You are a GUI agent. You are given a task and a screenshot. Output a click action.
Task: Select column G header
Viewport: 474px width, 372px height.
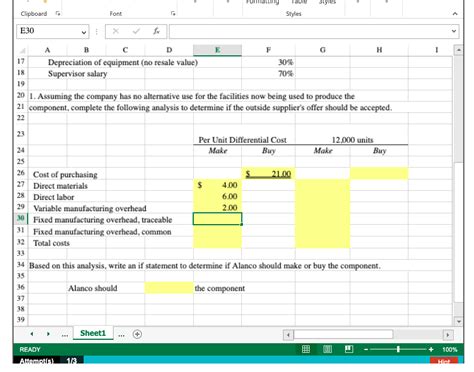click(x=323, y=50)
